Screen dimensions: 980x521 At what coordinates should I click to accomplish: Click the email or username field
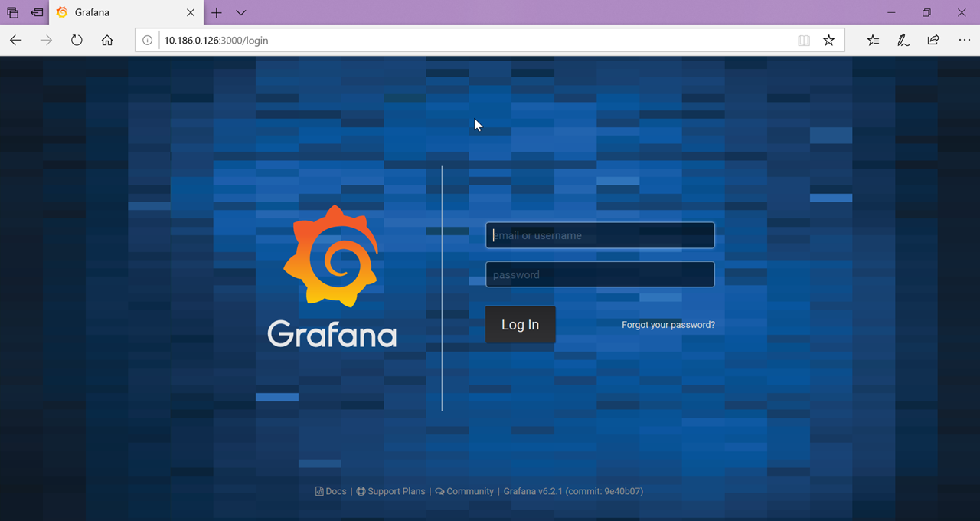599,235
